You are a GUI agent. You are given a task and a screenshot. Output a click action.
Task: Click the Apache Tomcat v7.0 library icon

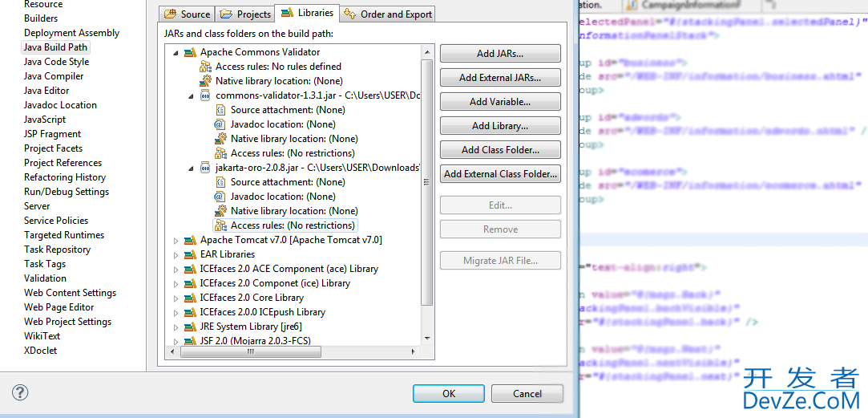click(191, 240)
